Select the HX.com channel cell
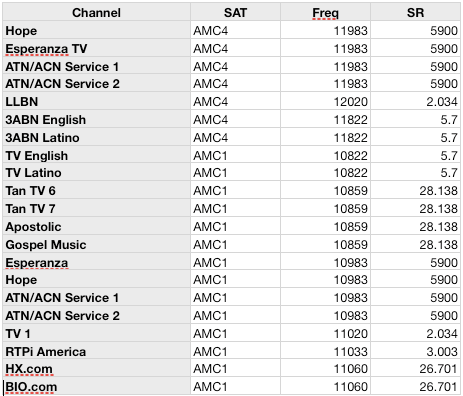The height and width of the screenshot is (396, 463). point(96,369)
